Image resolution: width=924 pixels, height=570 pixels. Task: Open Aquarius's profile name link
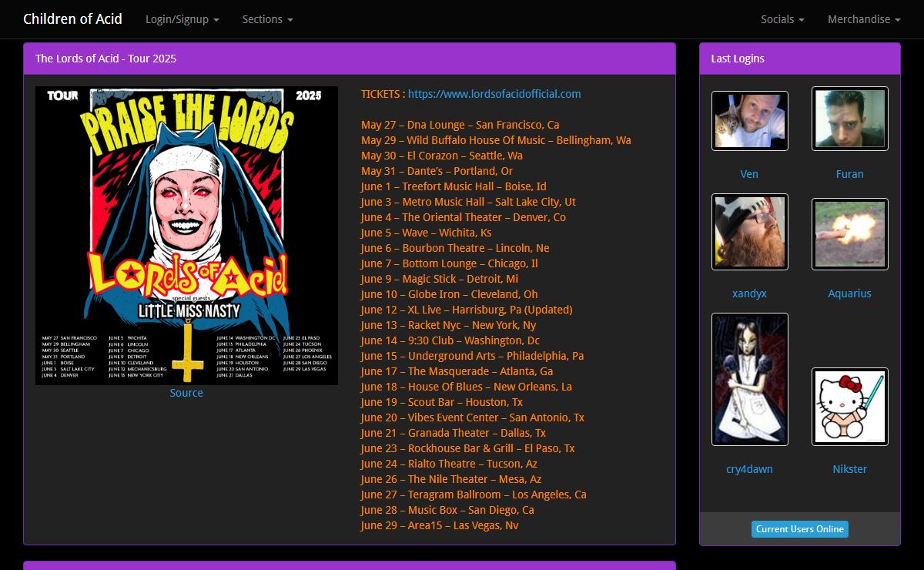click(x=850, y=293)
